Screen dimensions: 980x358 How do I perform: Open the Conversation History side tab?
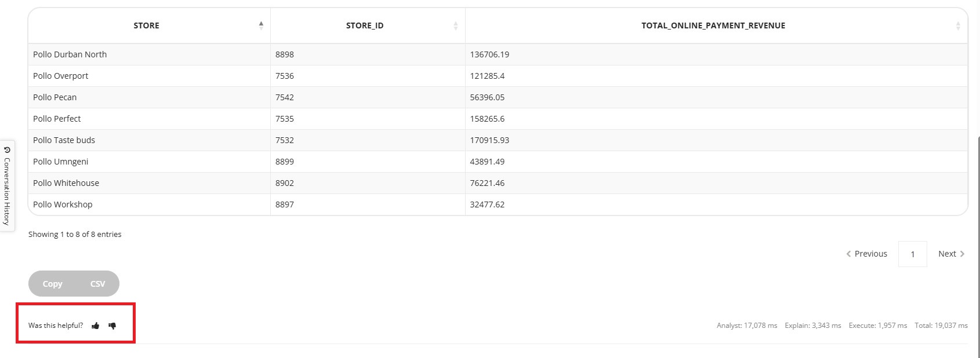tap(7, 187)
